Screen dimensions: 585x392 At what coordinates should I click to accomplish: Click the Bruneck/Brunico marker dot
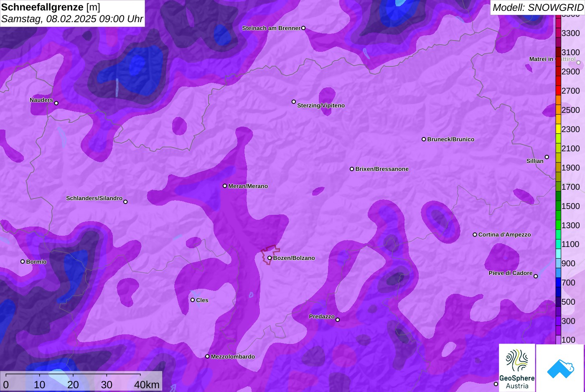pos(424,139)
